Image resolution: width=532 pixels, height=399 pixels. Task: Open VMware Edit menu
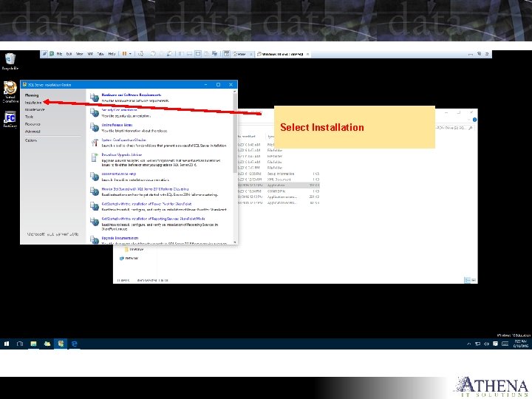click(x=69, y=54)
